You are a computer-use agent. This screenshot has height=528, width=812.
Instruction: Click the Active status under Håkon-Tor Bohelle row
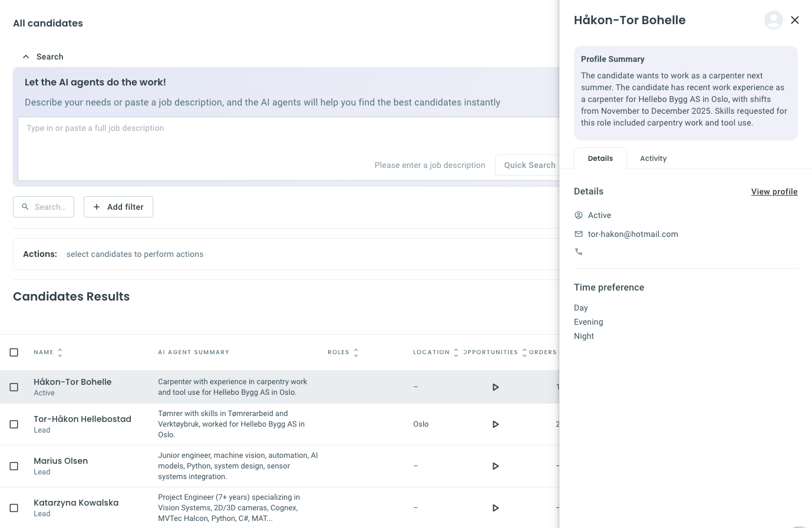pos(44,393)
